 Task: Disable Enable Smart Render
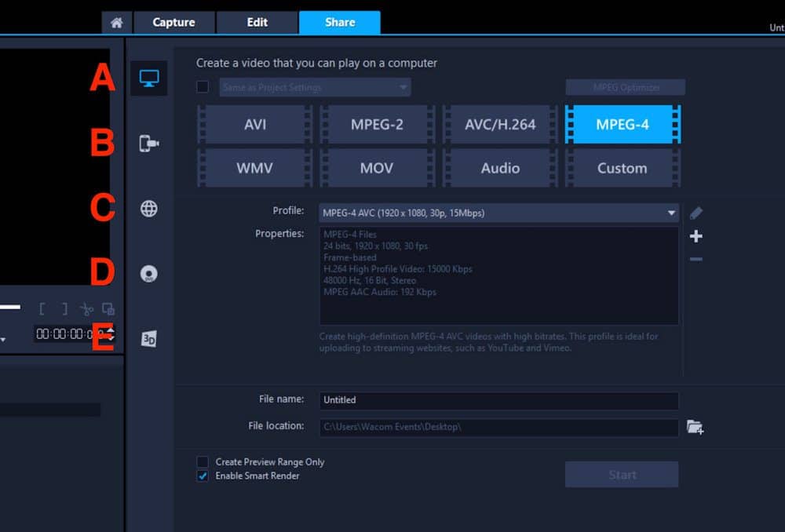tap(203, 475)
